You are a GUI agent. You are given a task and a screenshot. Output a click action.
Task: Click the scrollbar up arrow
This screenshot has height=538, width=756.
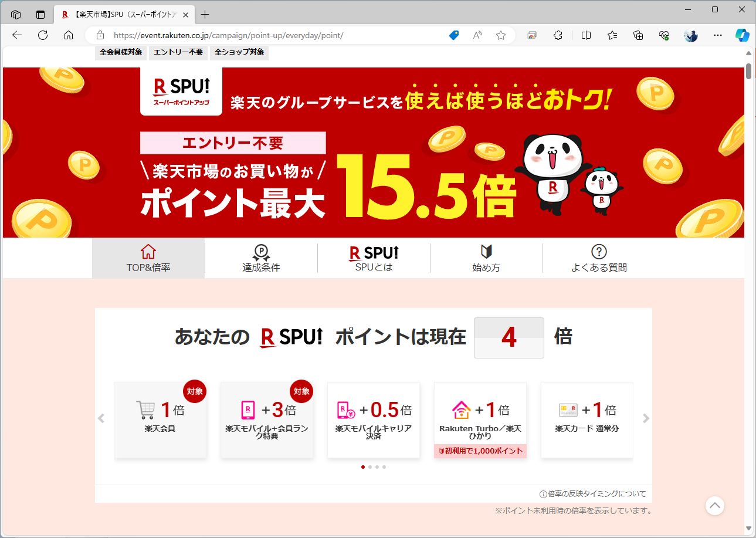coord(748,53)
